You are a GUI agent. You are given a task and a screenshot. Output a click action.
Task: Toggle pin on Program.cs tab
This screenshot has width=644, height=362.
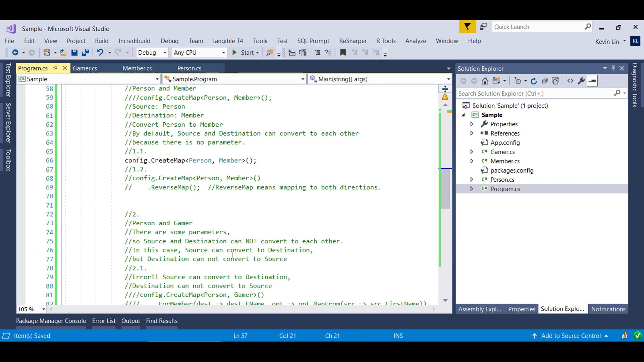[x=55, y=68]
